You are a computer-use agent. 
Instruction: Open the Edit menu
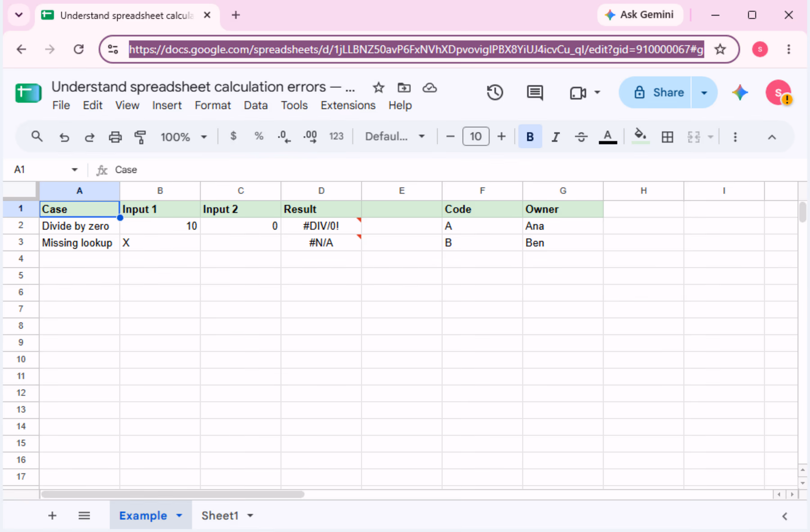click(x=93, y=105)
